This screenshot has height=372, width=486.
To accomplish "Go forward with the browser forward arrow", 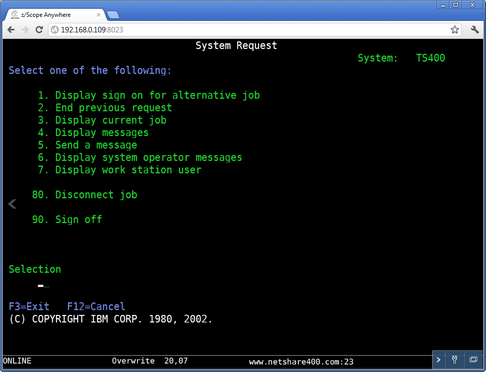I will click(25, 30).
